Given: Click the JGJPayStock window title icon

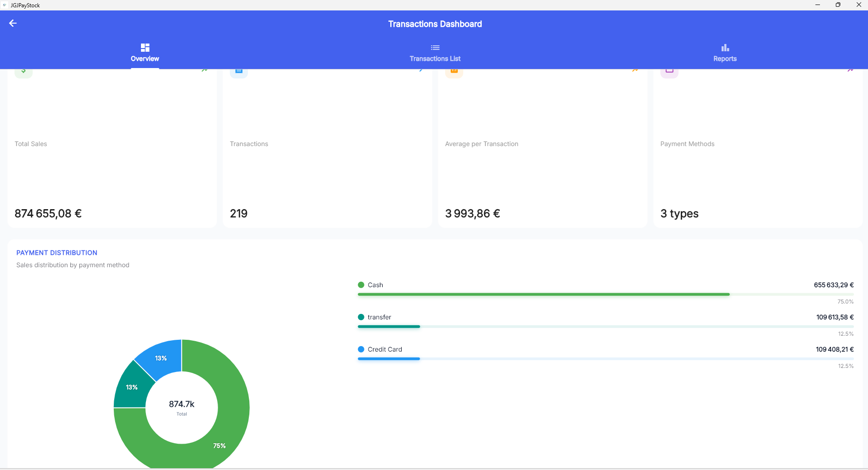Looking at the screenshot, I should pos(5,5).
